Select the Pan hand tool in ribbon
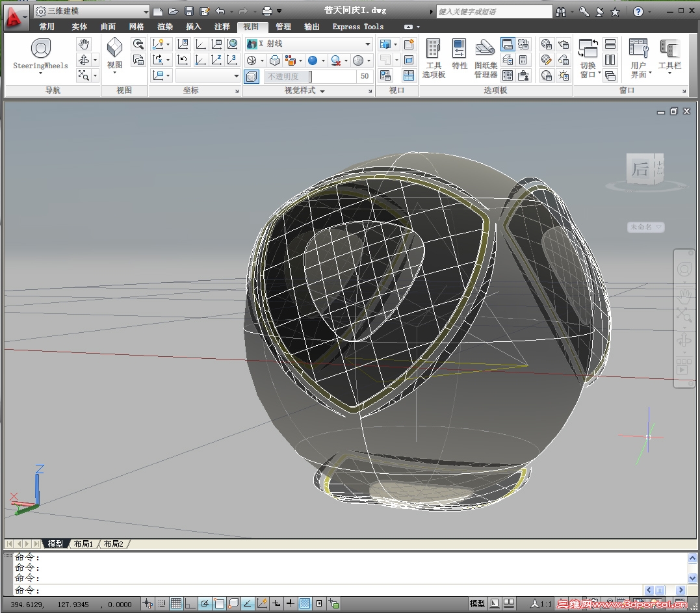 [x=84, y=44]
